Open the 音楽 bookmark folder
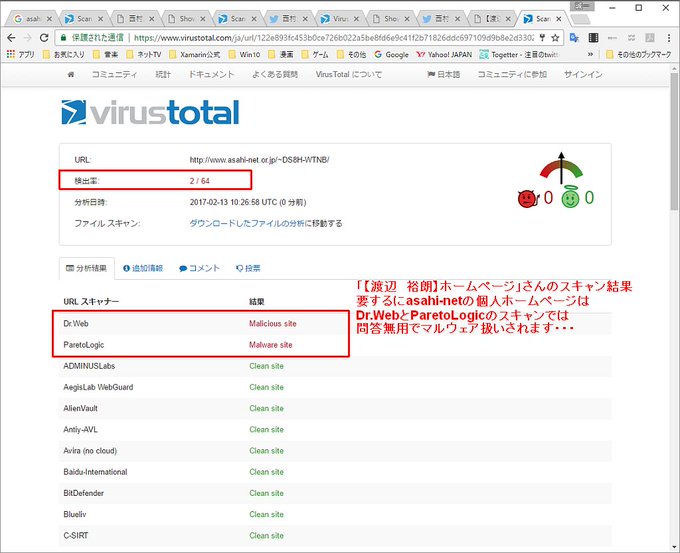The image size is (680, 553). (x=105, y=55)
